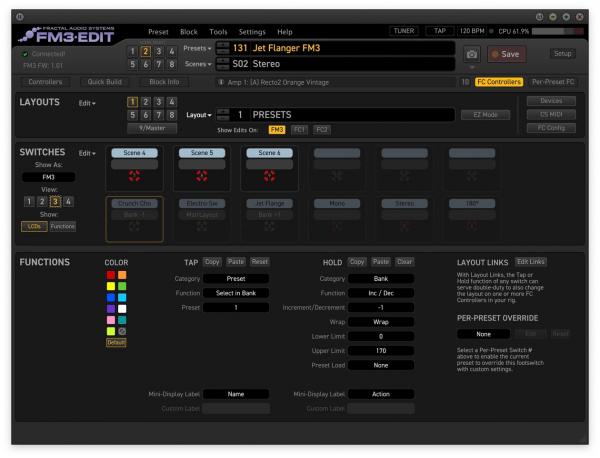Open the Scenes dropdown
This screenshot has height=458, width=600.
[x=198, y=64]
